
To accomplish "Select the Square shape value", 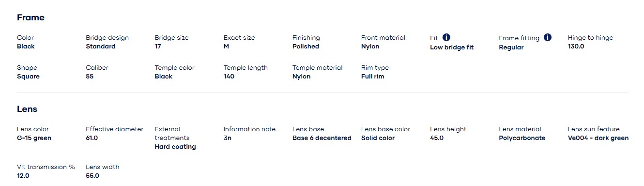I will pyautogui.click(x=29, y=77).
